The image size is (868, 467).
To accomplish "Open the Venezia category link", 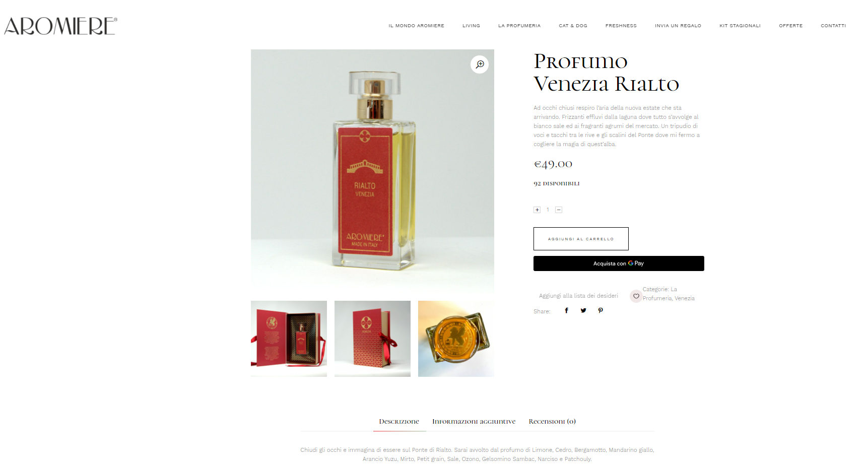I will click(x=685, y=298).
